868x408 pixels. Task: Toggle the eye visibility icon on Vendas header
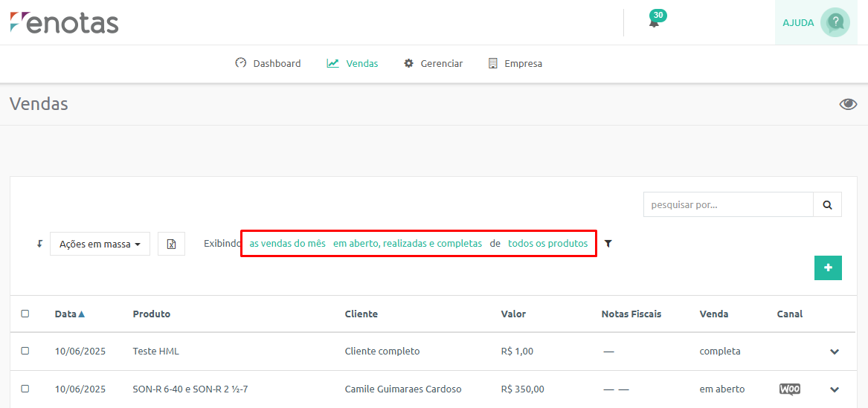(x=848, y=104)
